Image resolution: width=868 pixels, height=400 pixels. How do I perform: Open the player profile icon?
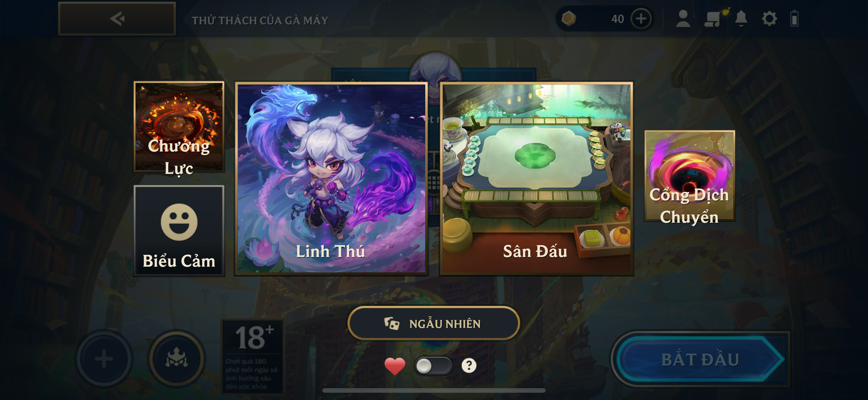pyautogui.click(x=683, y=18)
